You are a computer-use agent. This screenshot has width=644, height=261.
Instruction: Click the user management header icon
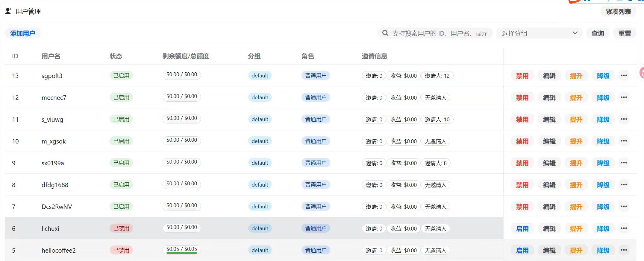[x=9, y=11]
